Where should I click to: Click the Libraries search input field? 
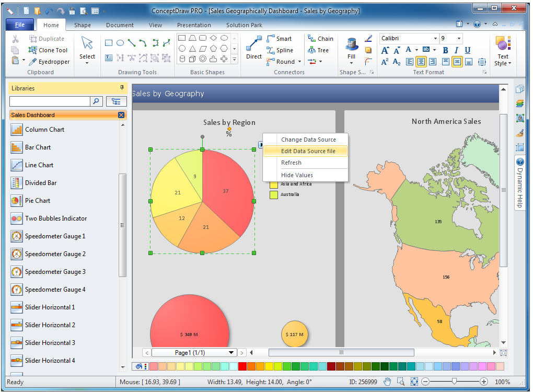(50, 101)
